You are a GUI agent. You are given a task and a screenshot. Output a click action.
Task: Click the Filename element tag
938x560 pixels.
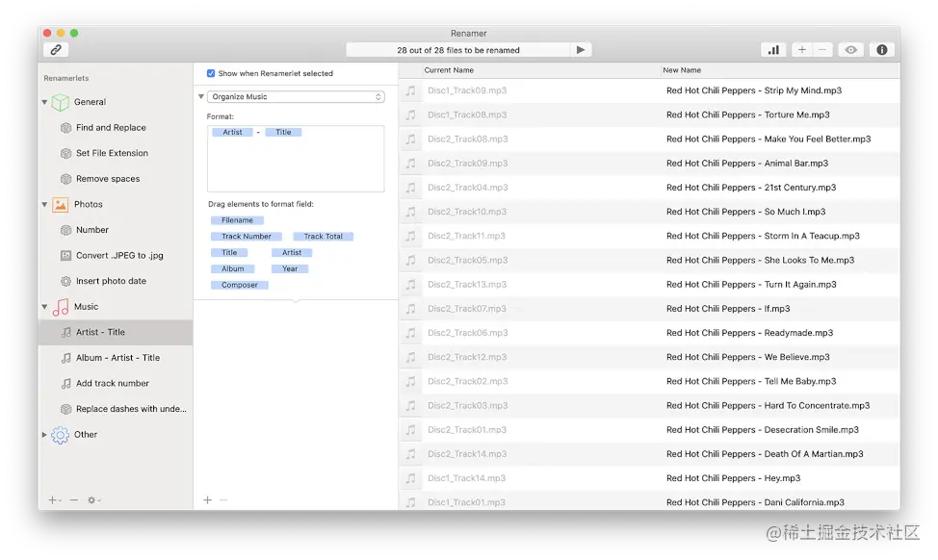237,220
